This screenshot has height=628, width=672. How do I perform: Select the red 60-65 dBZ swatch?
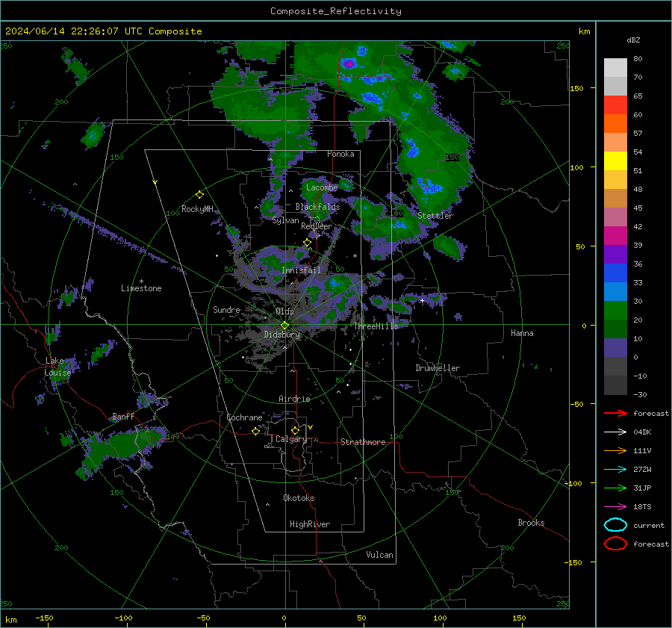615,105
